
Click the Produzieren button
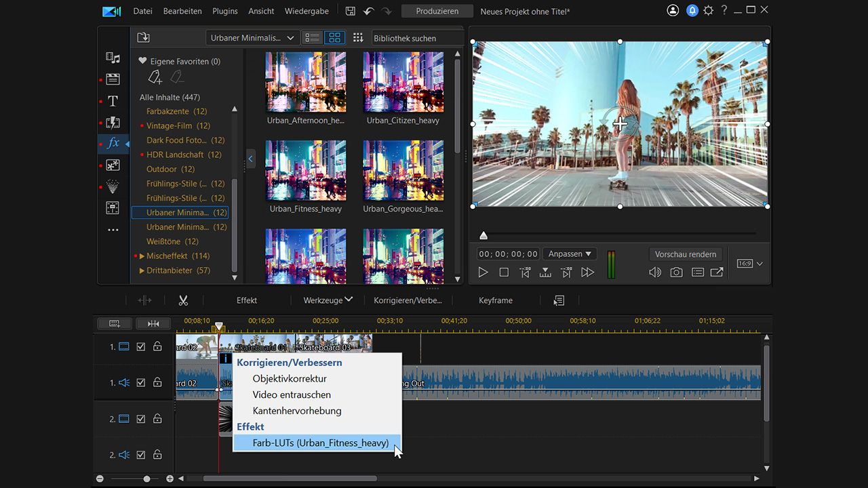pyautogui.click(x=437, y=11)
